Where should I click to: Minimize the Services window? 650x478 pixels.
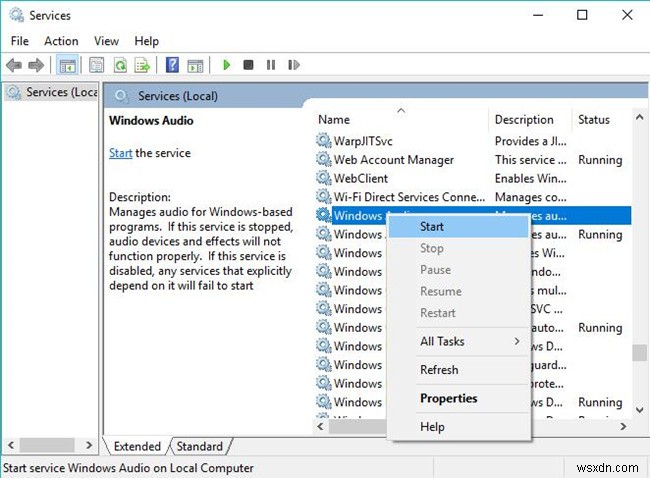[538, 15]
